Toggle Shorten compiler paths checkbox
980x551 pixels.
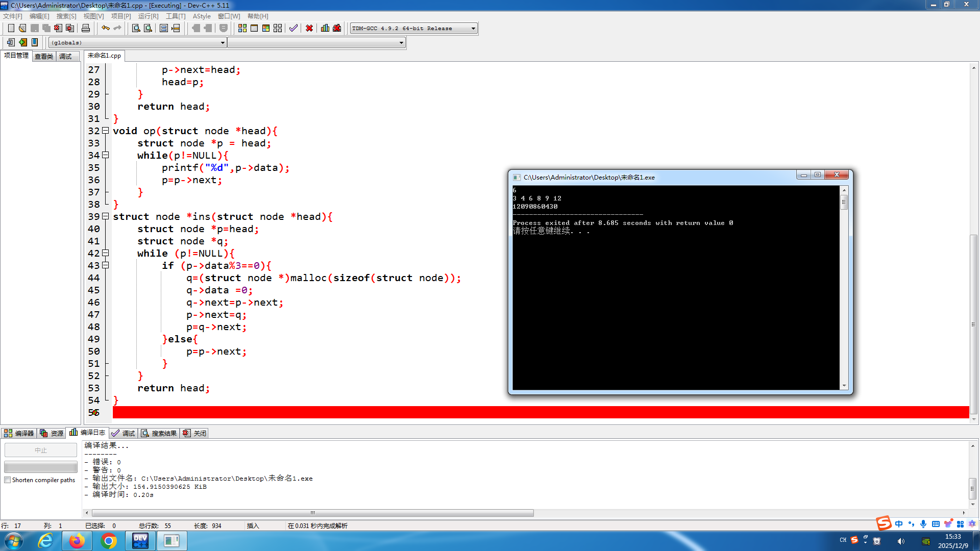[8, 480]
